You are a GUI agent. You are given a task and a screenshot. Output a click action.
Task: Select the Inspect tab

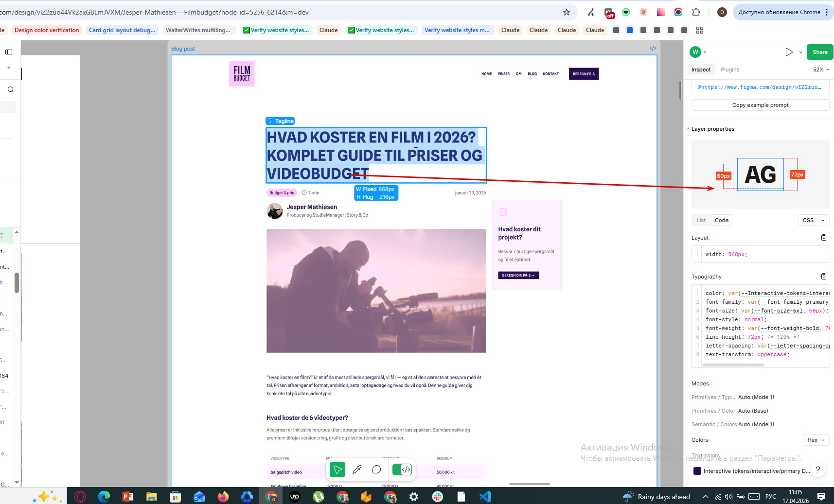pyautogui.click(x=701, y=70)
